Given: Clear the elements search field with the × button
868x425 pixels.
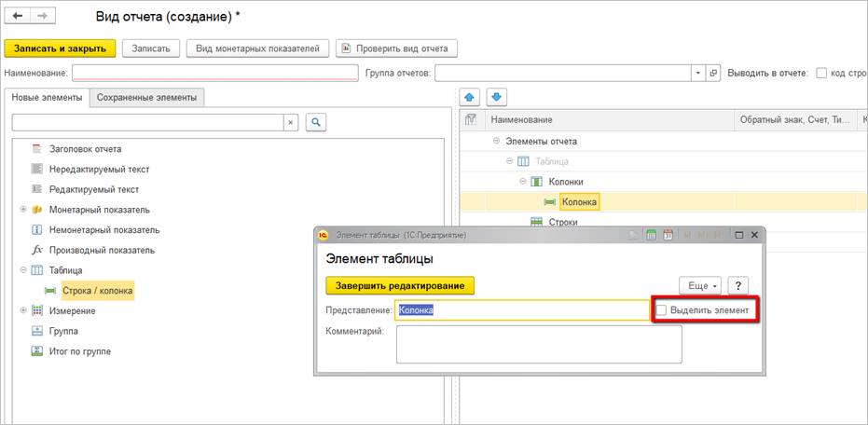Looking at the screenshot, I should [x=291, y=123].
